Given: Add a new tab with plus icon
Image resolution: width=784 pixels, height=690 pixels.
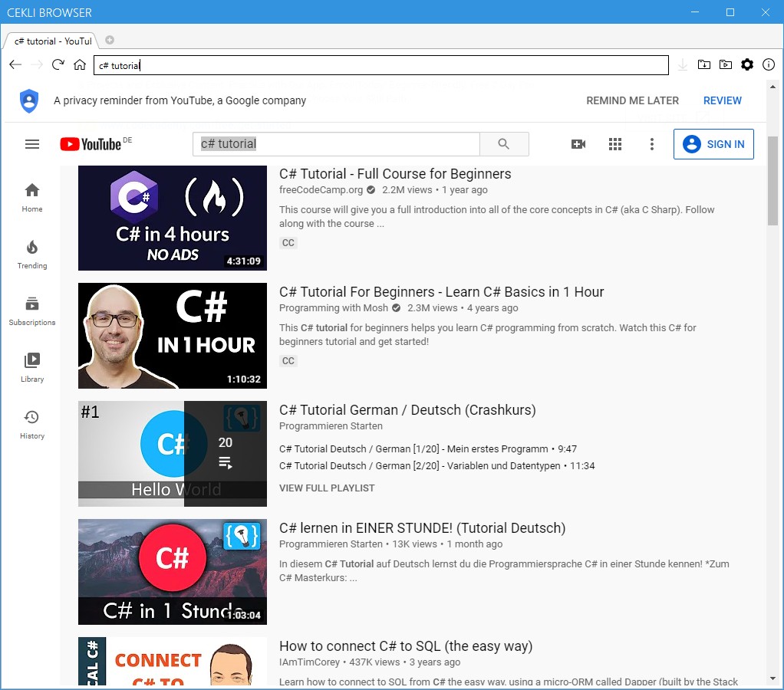Looking at the screenshot, I should pyautogui.click(x=110, y=40).
